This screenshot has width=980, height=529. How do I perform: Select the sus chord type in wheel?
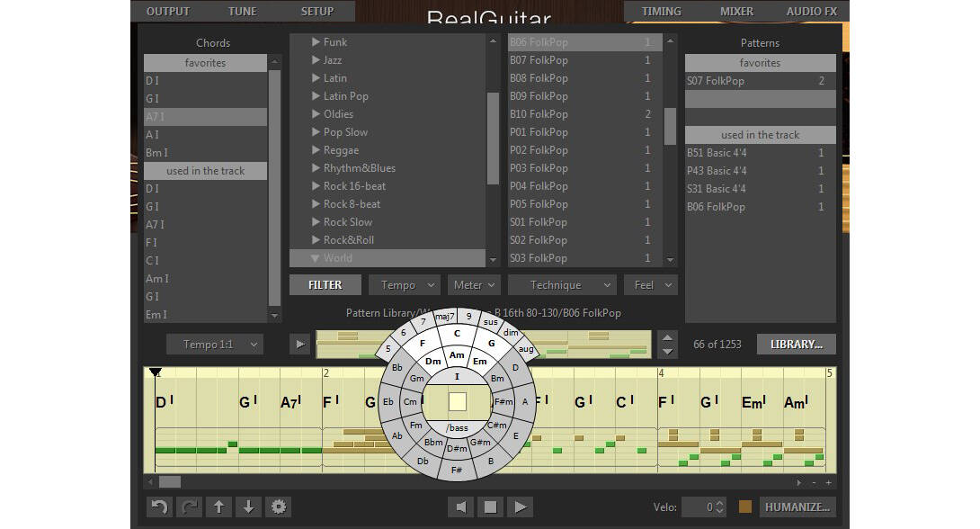click(491, 322)
